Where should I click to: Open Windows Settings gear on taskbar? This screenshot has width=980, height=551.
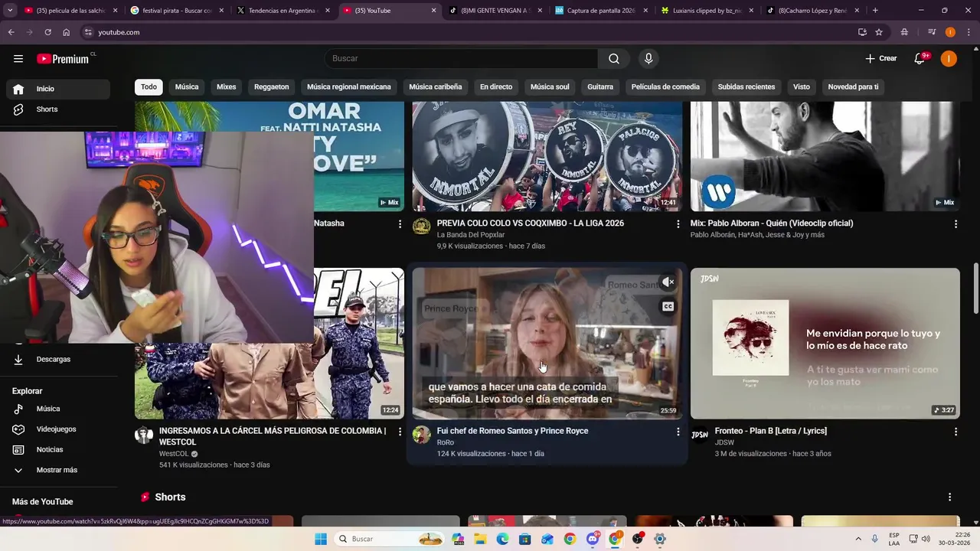[x=660, y=539]
